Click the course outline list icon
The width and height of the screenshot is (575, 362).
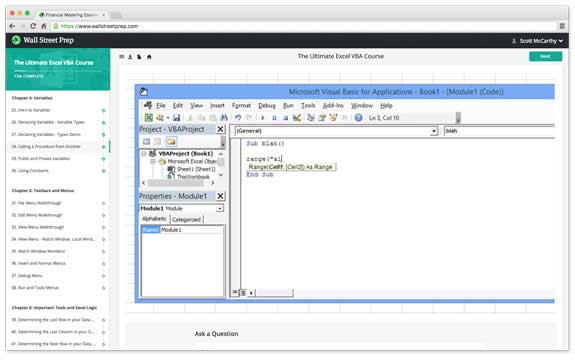[x=122, y=57]
